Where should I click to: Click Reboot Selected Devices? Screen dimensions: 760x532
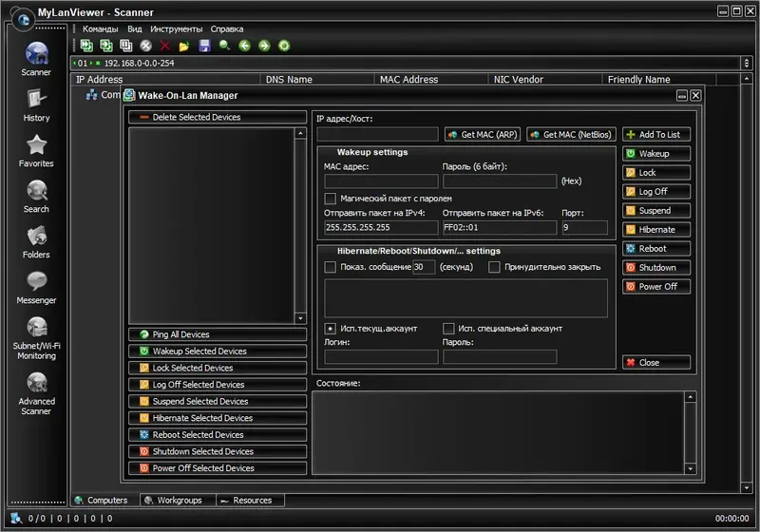[218, 434]
